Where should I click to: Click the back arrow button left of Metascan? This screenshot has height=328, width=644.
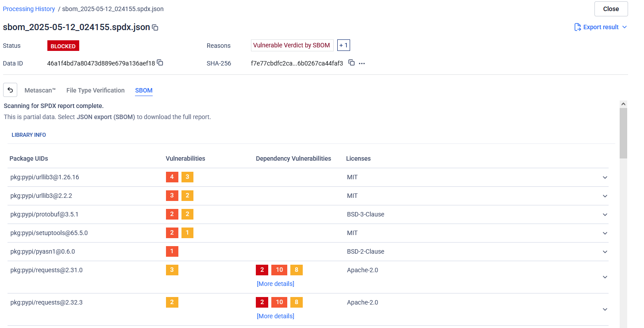click(10, 90)
